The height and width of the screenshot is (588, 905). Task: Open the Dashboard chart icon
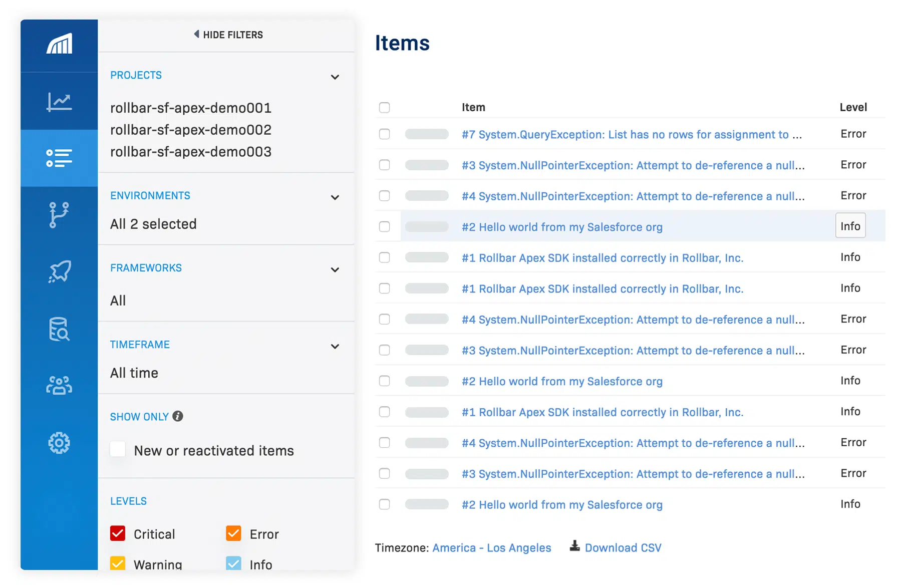59,101
